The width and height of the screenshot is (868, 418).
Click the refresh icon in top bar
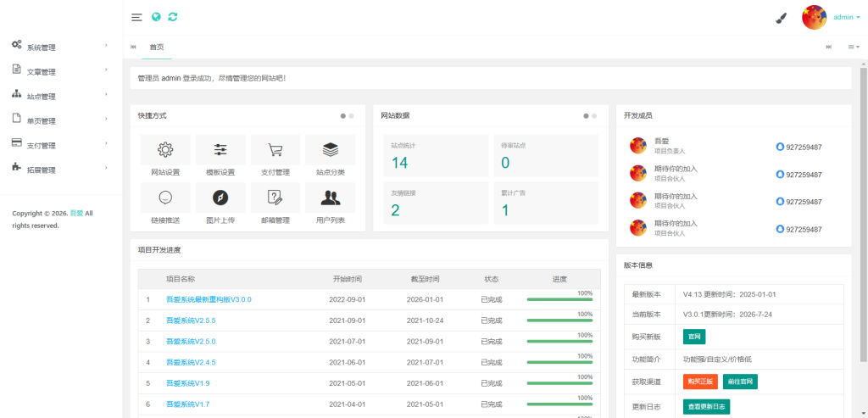(173, 17)
